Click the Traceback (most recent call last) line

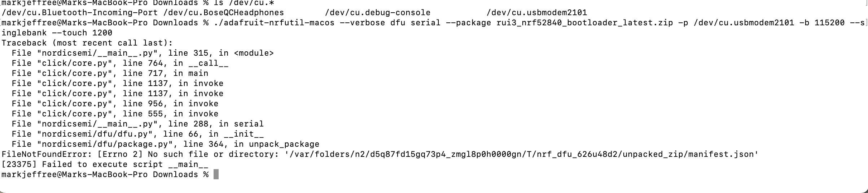tap(87, 43)
